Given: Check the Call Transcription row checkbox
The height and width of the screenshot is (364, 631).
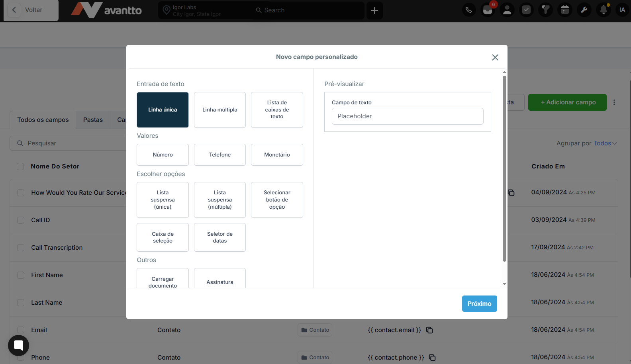Looking at the screenshot, I should tap(21, 248).
